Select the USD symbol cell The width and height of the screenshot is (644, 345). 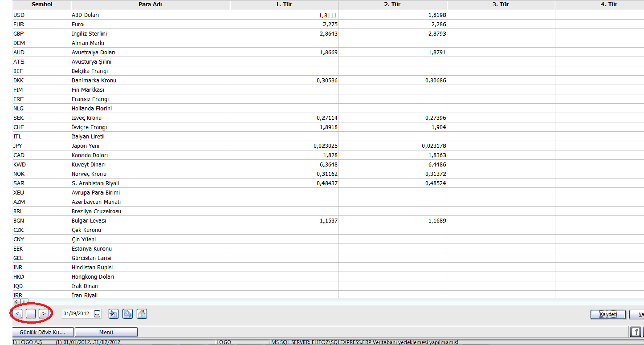click(42, 15)
